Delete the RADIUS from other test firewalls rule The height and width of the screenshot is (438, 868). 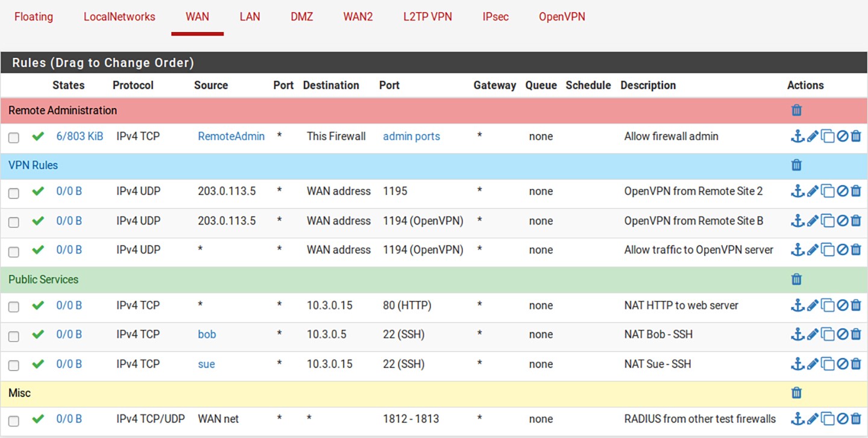[856, 419]
